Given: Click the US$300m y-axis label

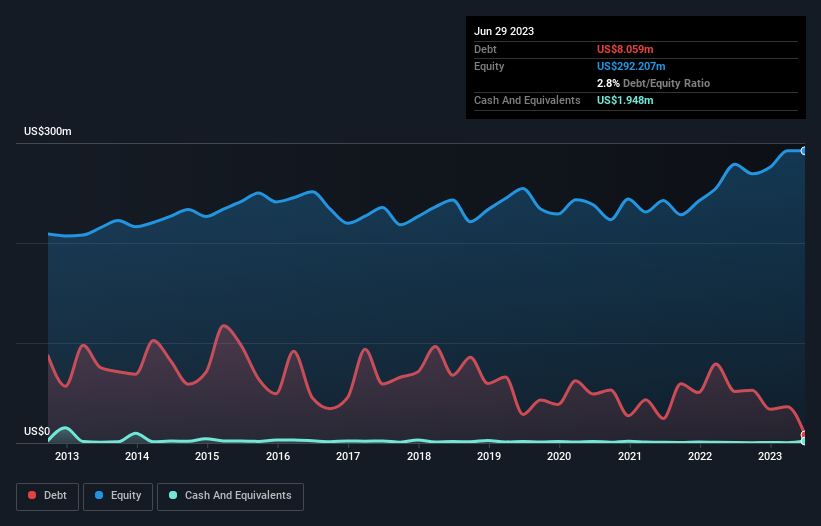Looking at the screenshot, I should click(x=47, y=132).
